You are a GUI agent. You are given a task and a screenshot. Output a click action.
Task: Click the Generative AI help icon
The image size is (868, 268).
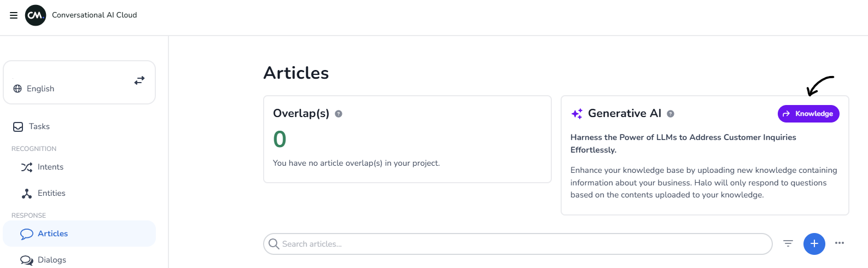671,114
